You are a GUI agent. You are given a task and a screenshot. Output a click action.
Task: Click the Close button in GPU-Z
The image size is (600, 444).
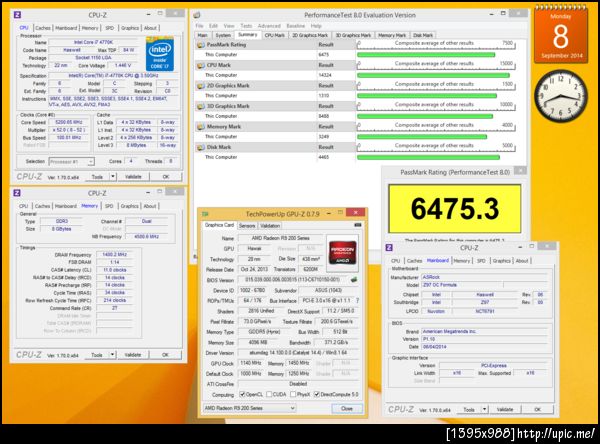[347, 408]
